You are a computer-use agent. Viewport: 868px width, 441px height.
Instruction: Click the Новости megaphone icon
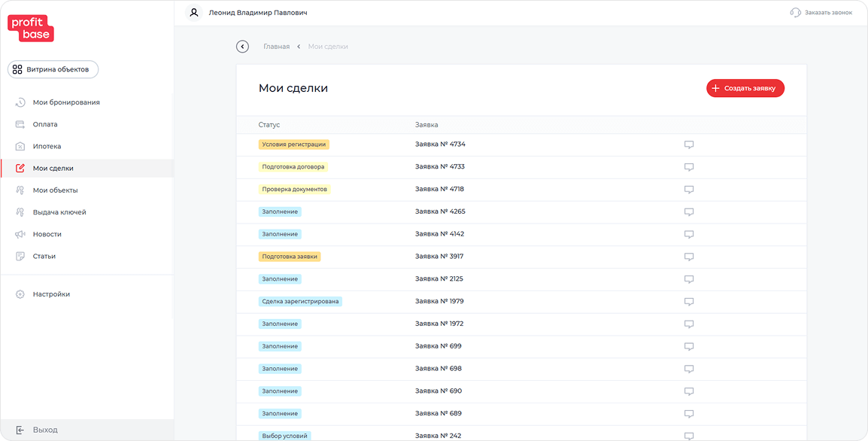(20, 234)
